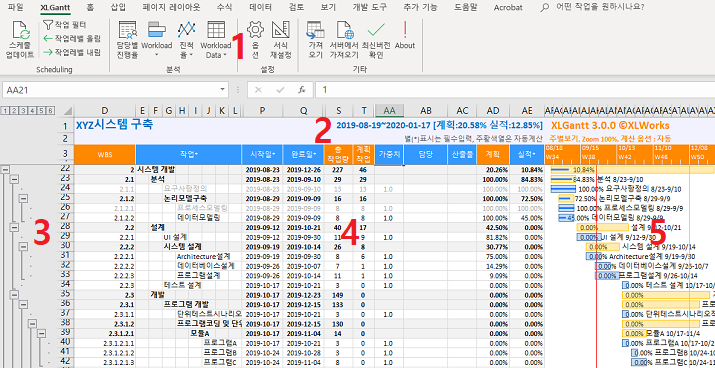Viewport: 715px width, 368px height.
Task: Click the Workload Data table icon
Action: 216,30
